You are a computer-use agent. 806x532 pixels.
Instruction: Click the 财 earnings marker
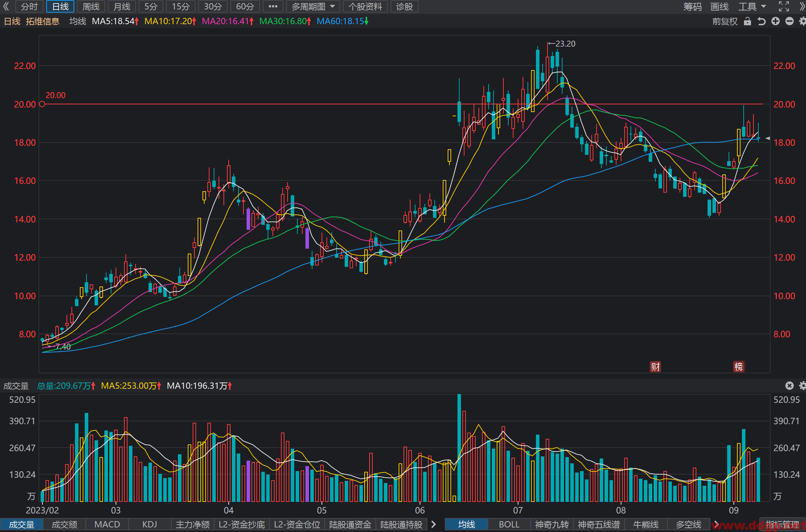click(655, 367)
